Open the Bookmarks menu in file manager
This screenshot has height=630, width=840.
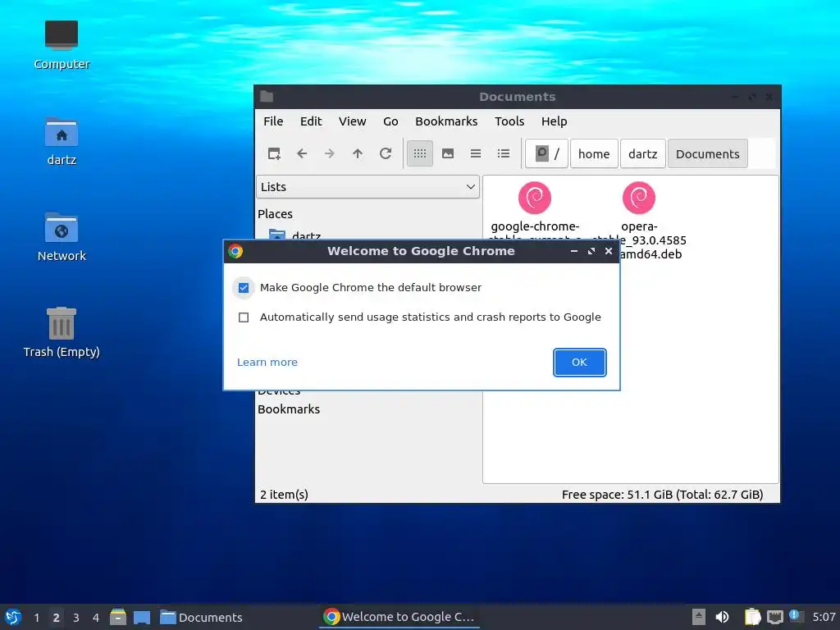(446, 121)
